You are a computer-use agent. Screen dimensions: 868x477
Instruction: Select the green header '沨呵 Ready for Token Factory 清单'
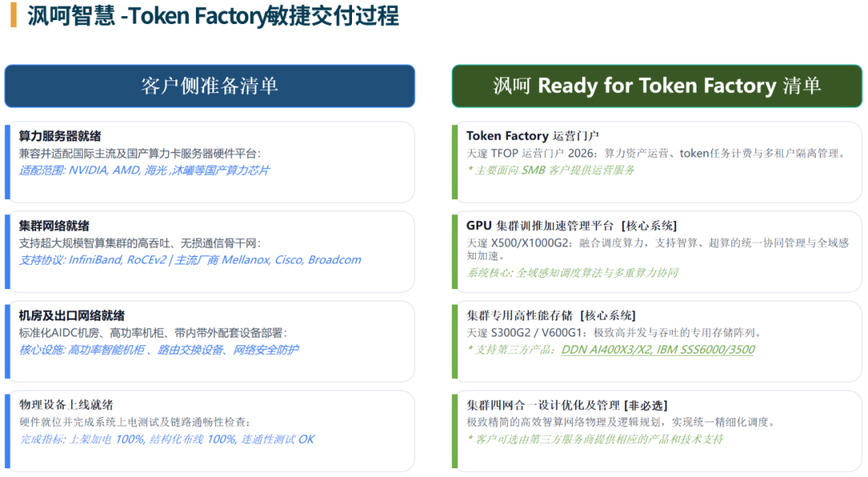pos(657,86)
